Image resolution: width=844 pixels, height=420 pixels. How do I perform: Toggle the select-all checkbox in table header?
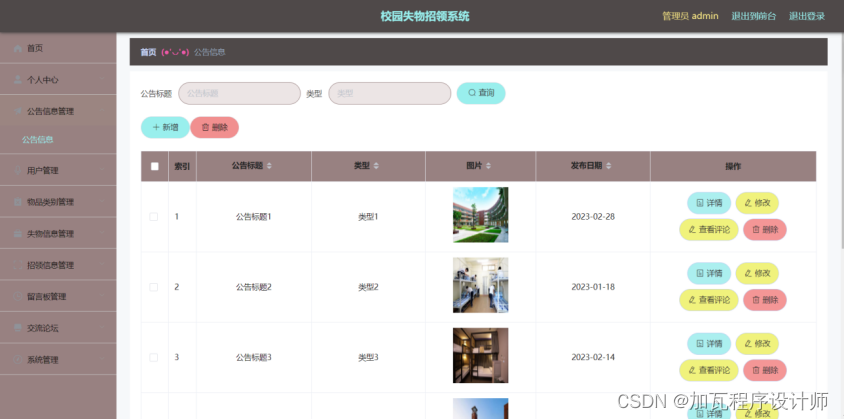click(154, 166)
